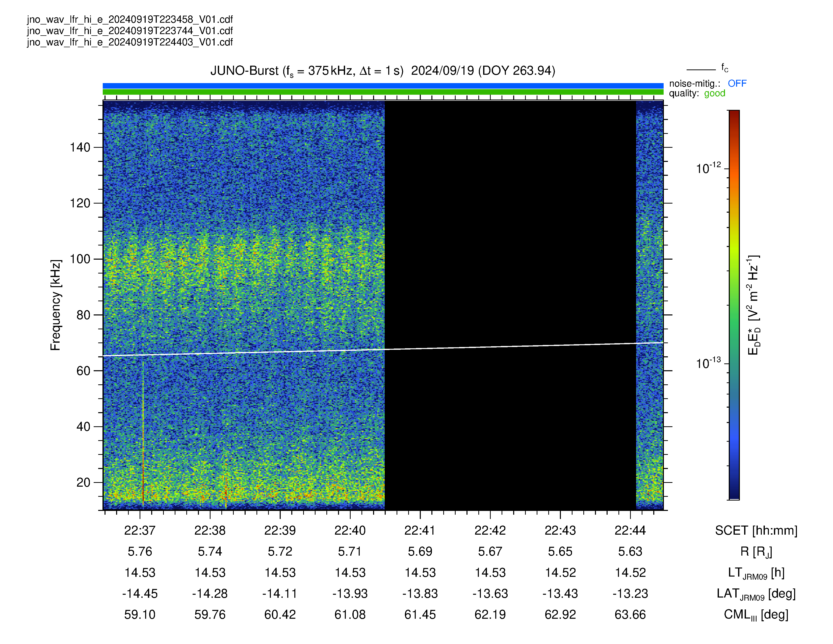This screenshot has height=644, width=833.
Task: Click the 22:37 time axis label
Action: 140,530
